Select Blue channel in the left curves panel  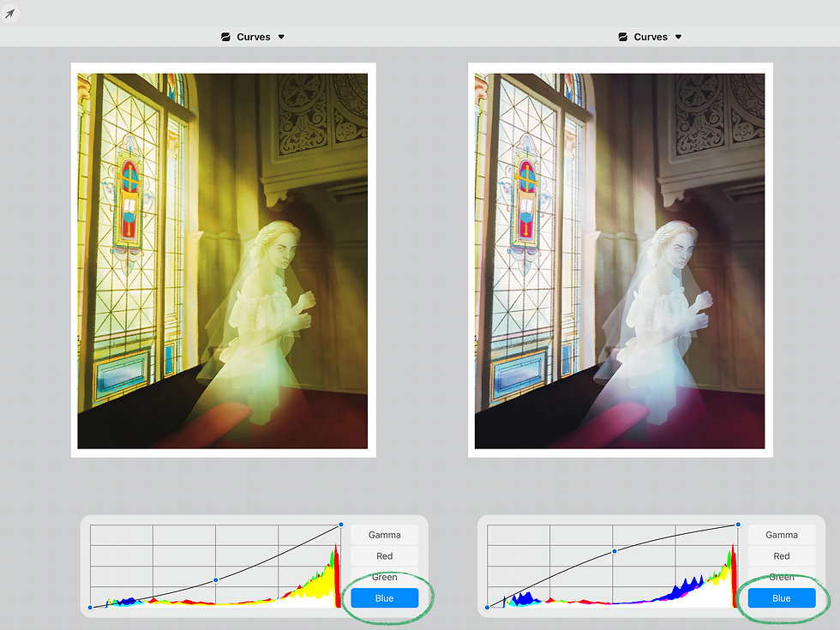(384, 598)
